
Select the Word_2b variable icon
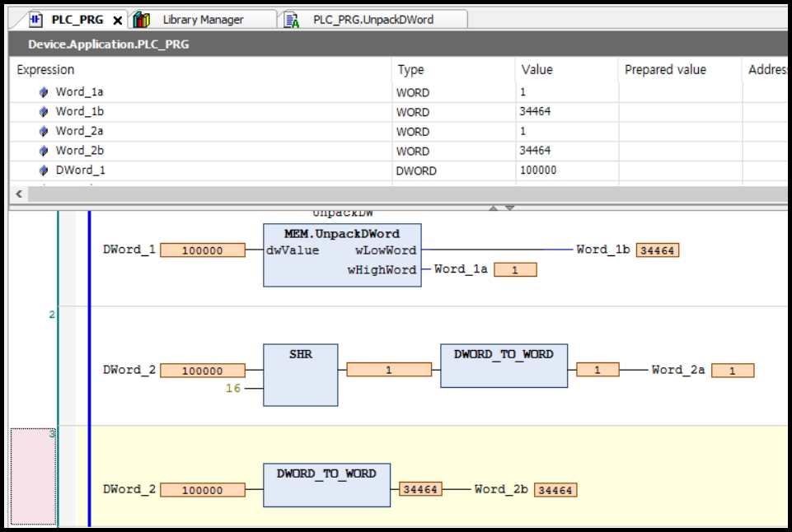coord(44,151)
